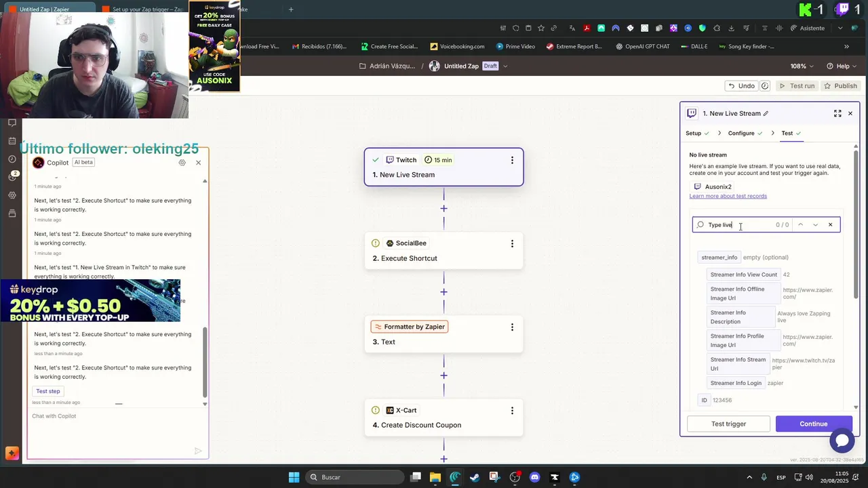The height and width of the screenshot is (488, 868).
Task: Open the Prime Video bookmark
Action: (x=515, y=47)
